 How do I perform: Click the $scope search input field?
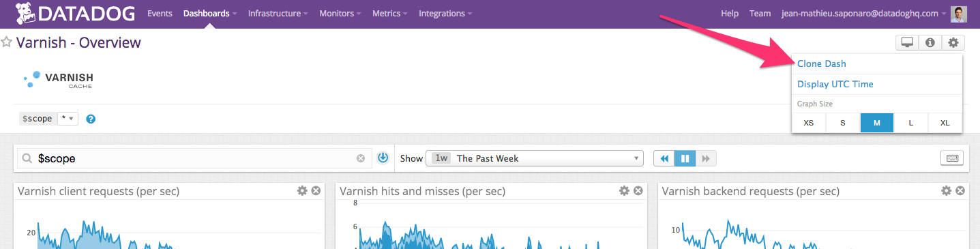pyautogui.click(x=194, y=158)
